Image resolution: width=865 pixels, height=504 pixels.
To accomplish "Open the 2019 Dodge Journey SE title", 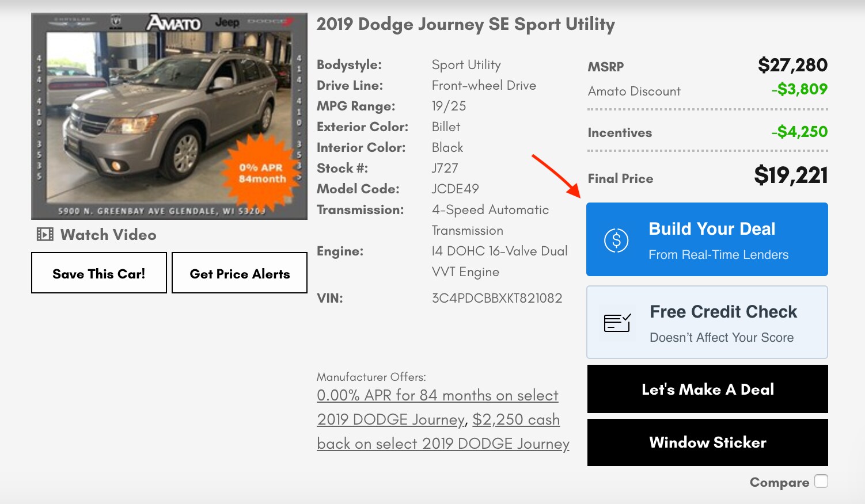I will (x=465, y=24).
